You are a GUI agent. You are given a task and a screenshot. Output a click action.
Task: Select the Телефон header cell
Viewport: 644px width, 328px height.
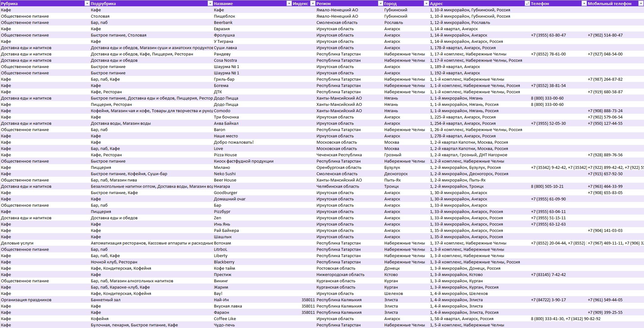tap(558, 3)
